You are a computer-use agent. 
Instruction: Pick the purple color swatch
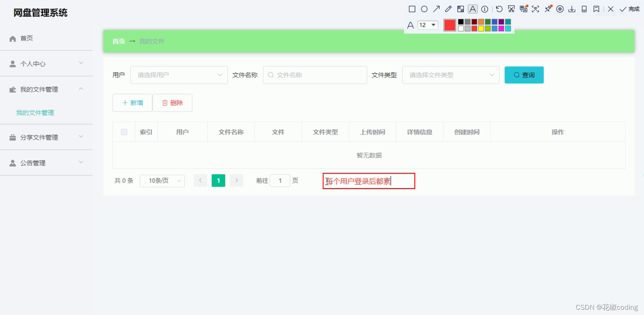501,22
